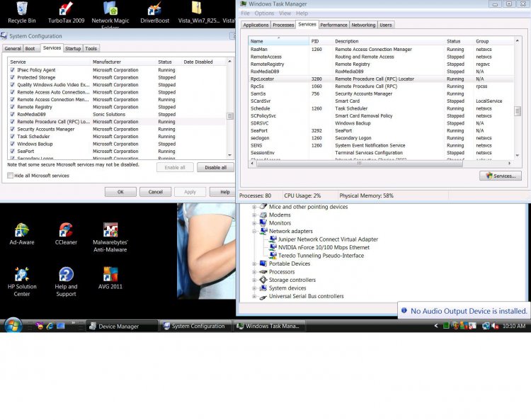Toggle Remote Registry service checkbox
The image size is (531, 420).
coord(13,107)
